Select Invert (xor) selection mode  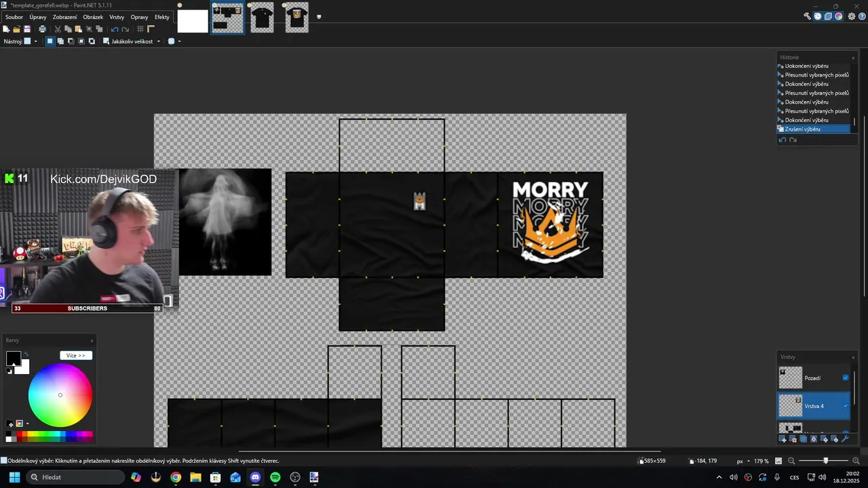92,41
